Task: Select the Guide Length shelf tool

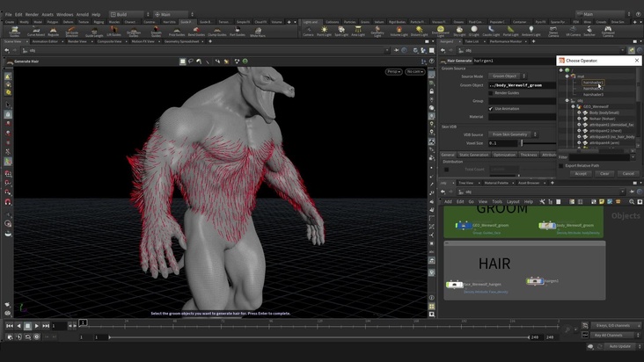Action: (94, 32)
